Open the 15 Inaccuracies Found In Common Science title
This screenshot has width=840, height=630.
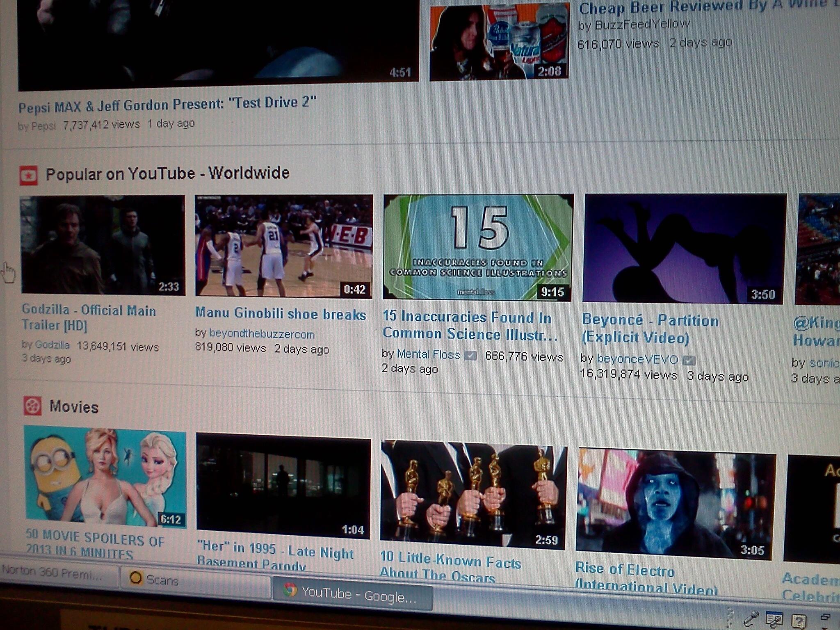[470, 325]
